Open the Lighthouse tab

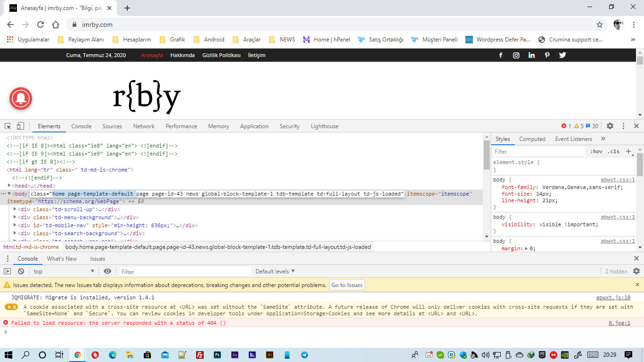tap(324, 126)
